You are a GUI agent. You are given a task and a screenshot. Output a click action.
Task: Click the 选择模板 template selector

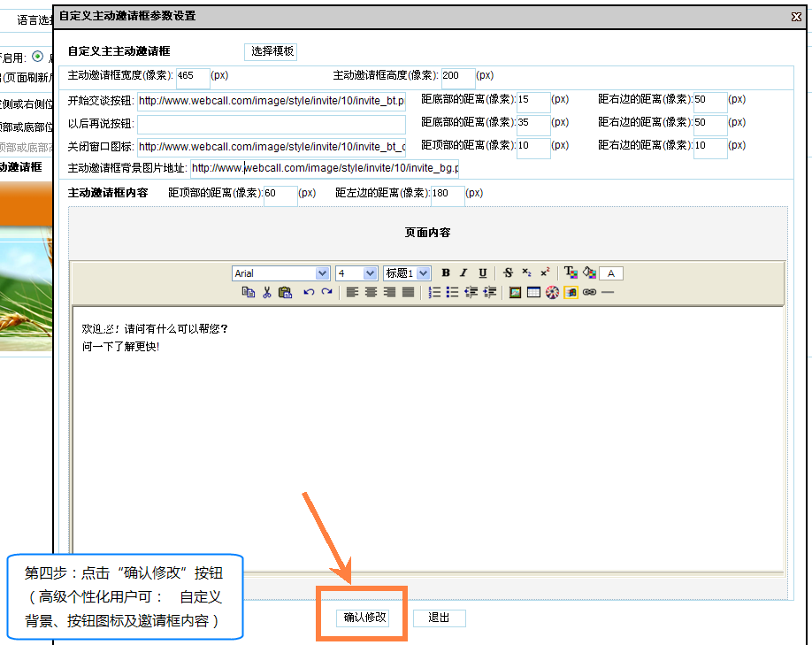point(270,51)
